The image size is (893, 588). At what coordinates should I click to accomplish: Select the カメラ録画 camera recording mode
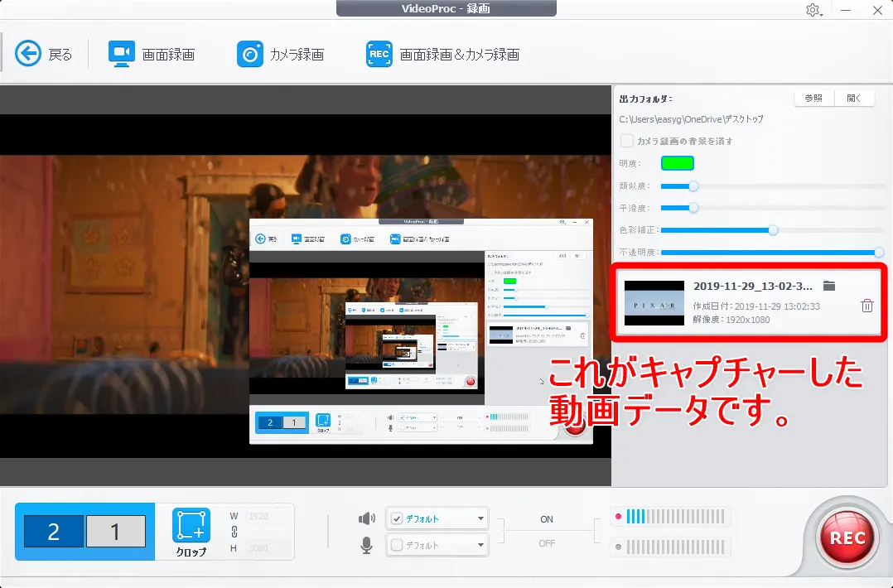pos(280,54)
